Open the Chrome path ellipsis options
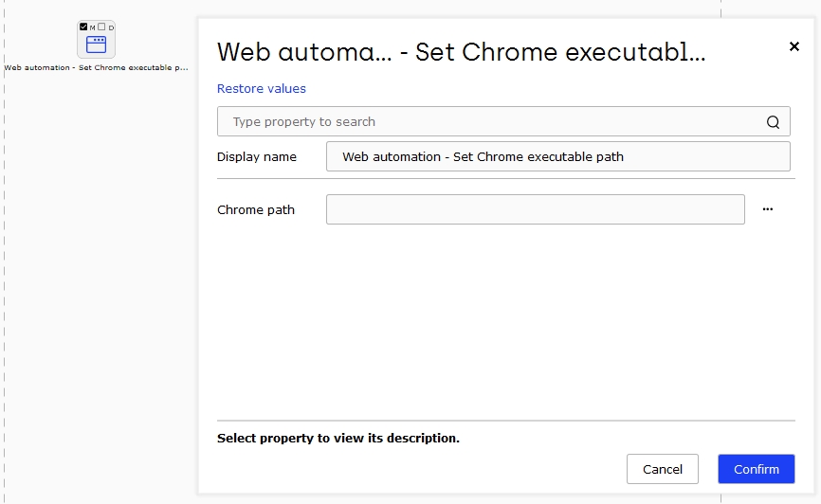 768,208
